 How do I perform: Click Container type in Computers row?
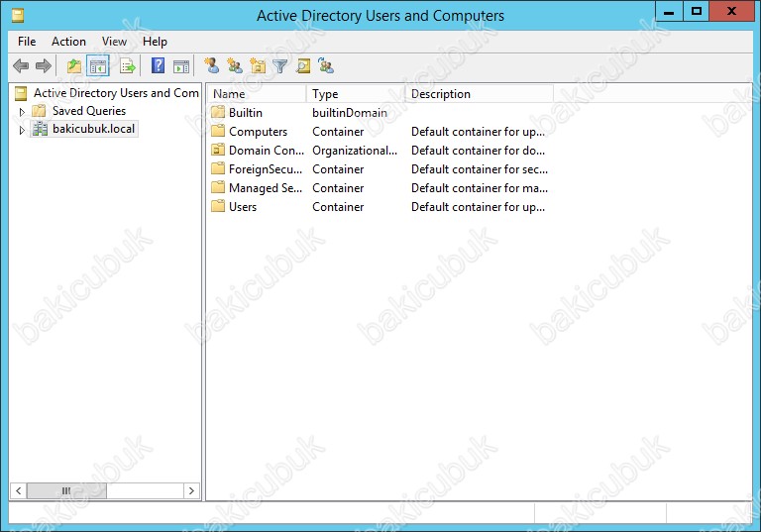(338, 132)
